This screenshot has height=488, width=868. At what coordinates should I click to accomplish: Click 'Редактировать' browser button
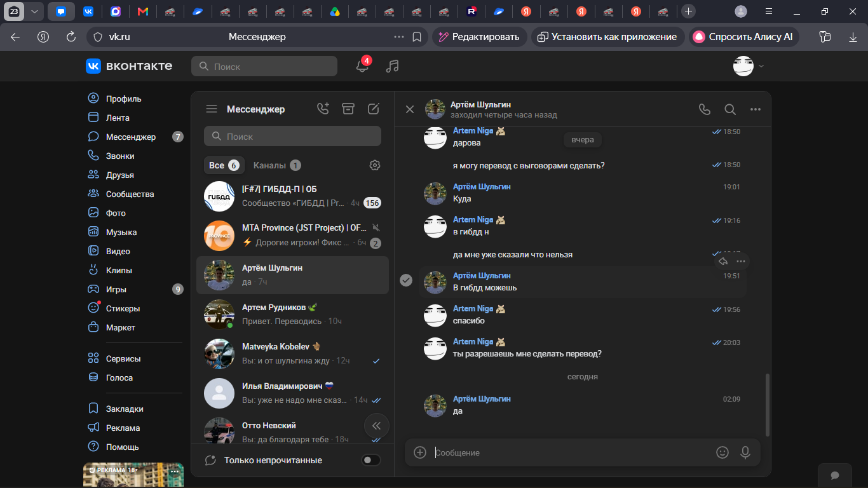[480, 37]
